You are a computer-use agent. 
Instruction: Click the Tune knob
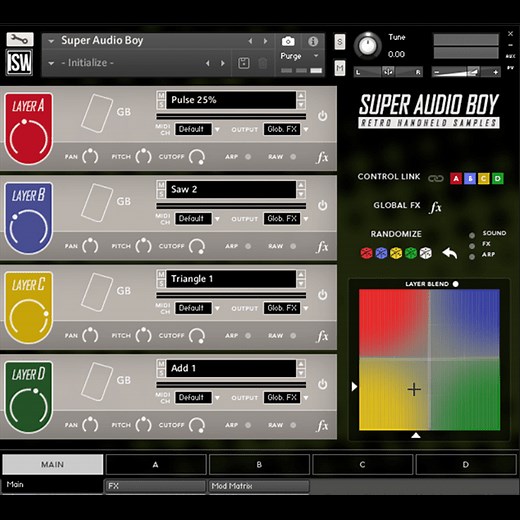tap(367, 46)
